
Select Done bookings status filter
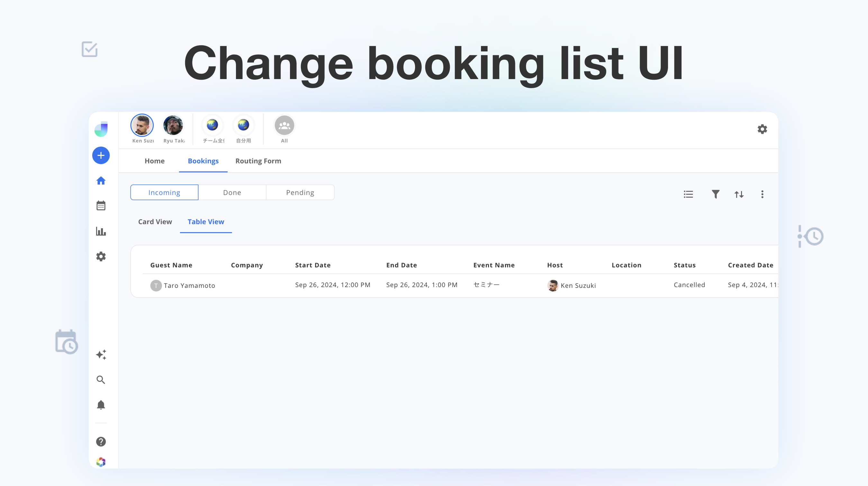coord(232,192)
